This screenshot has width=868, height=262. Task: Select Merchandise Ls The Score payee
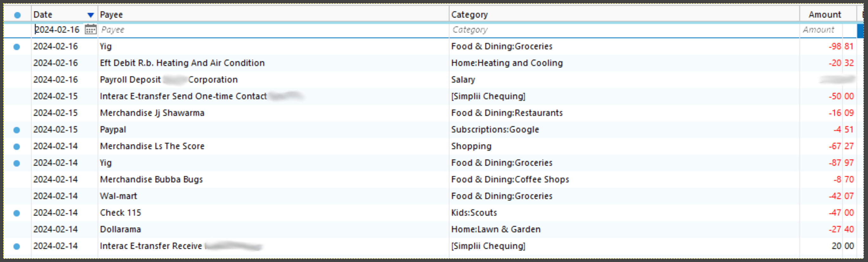(152, 146)
